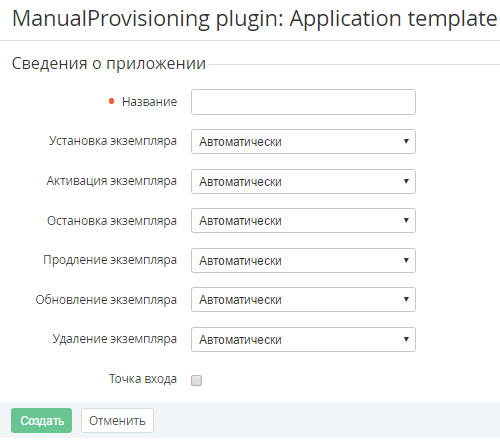Open the Активация экземпляра dropdown
500x440 pixels.
click(x=303, y=182)
